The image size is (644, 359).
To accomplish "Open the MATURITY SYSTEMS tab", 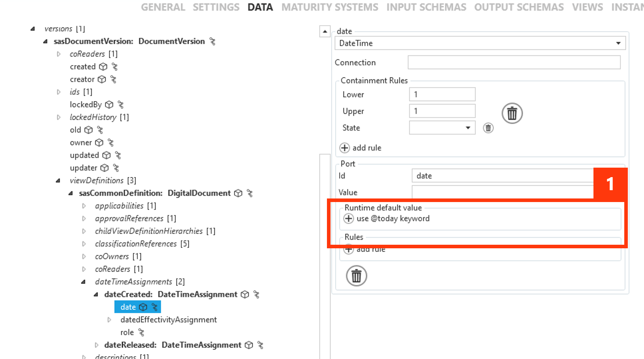I will 330,7.
